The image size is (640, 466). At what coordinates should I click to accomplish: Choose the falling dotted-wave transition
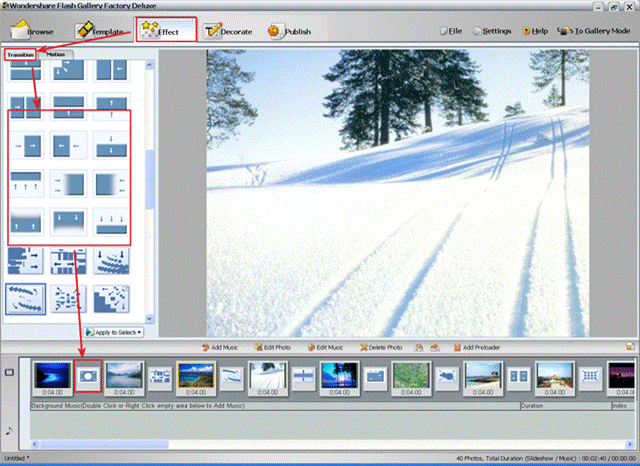111,260
